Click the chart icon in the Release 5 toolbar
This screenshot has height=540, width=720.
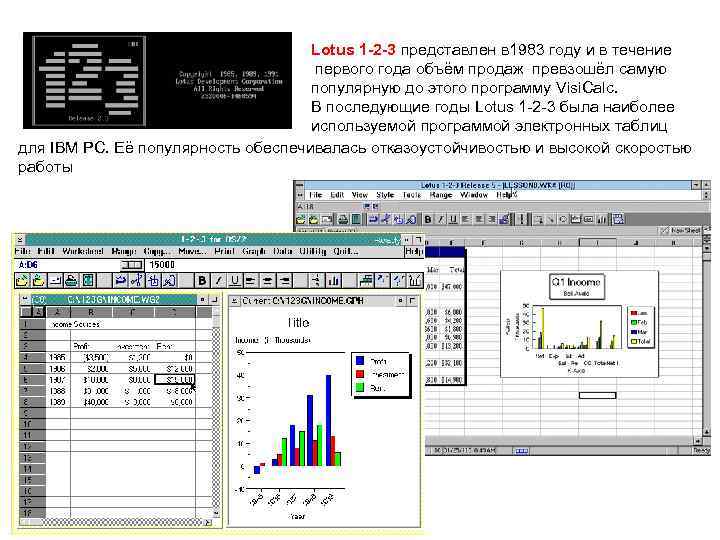tap(601, 219)
